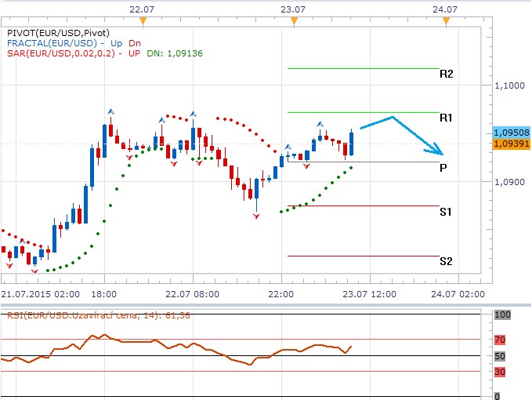Select the R2 resistance level label
532x400 pixels.
(446, 75)
